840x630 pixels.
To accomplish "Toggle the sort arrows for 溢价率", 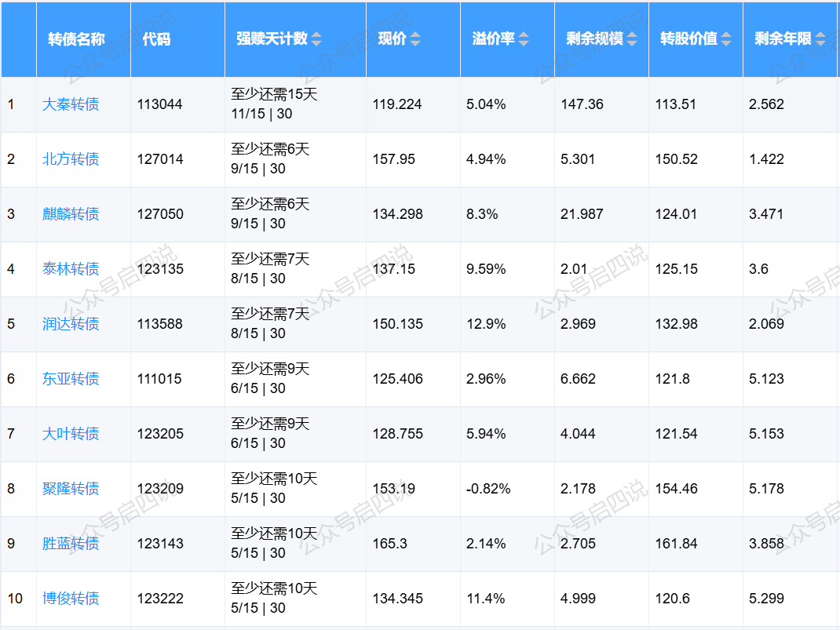I will tap(524, 39).
